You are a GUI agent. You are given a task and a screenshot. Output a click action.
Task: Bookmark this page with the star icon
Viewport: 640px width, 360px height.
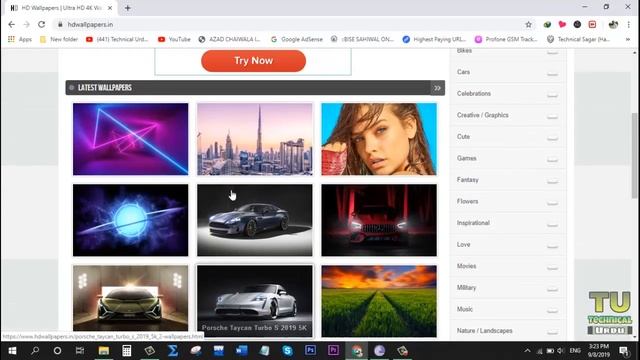[529, 24]
